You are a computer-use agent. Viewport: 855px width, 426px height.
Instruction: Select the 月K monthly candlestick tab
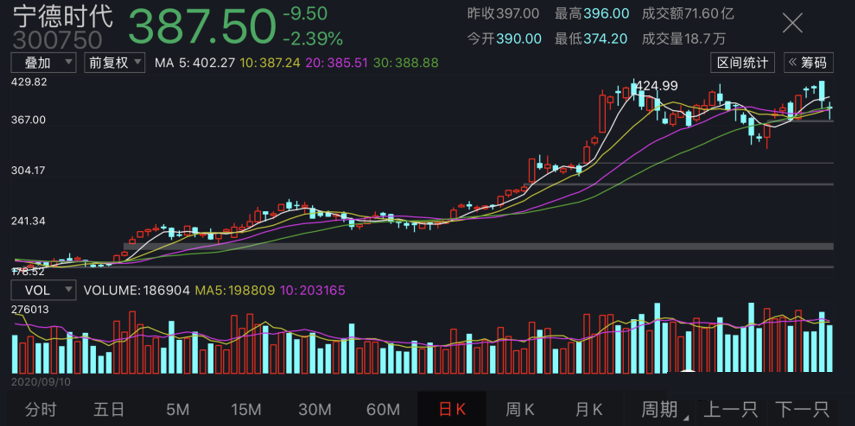(589, 409)
